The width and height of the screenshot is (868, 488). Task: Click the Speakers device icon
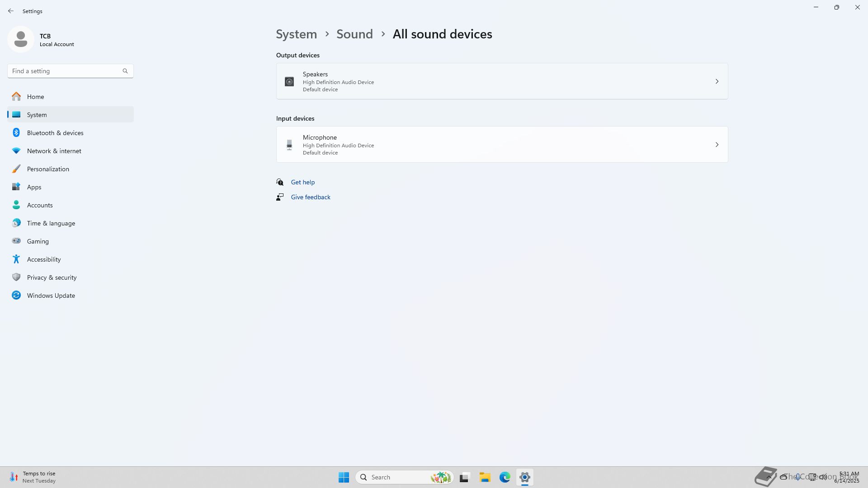pos(289,82)
